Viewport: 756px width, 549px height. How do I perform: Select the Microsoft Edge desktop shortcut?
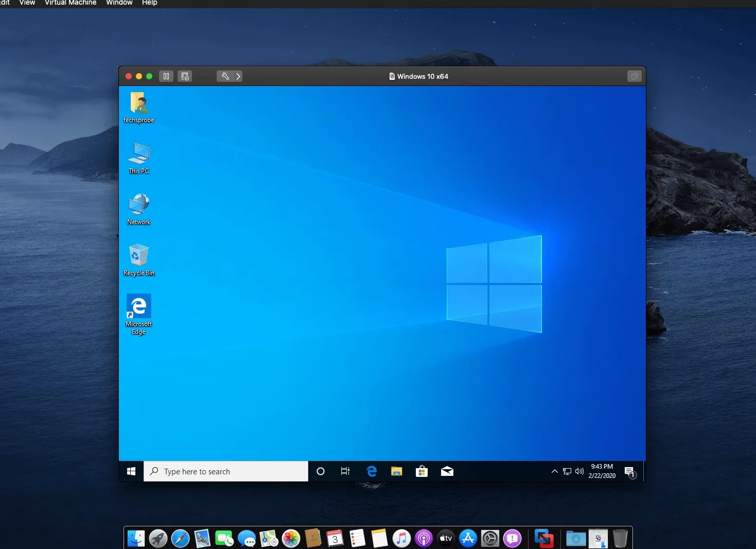click(x=139, y=315)
